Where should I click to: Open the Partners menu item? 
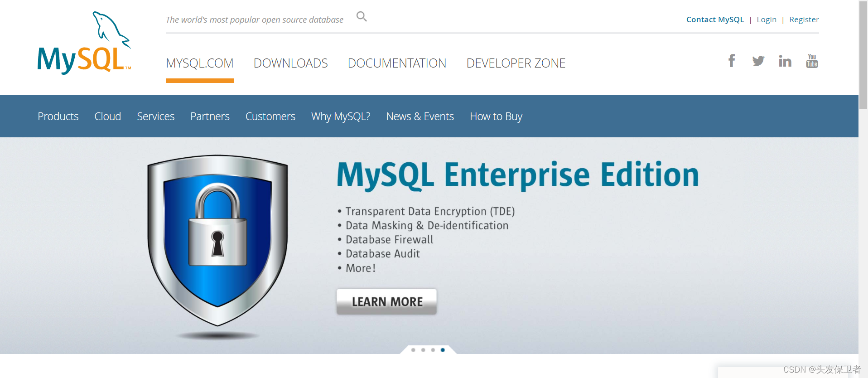point(210,116)
